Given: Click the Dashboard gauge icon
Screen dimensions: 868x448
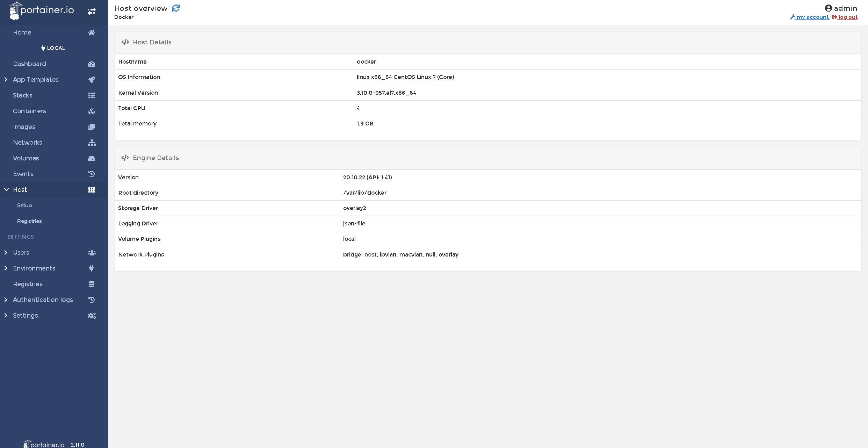Looking at the screenshot, I should pos(92,64).
